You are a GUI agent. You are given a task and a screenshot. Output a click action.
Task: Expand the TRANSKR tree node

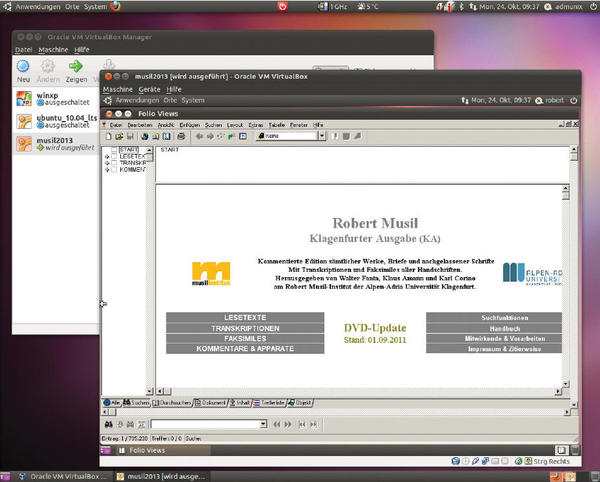107,163
